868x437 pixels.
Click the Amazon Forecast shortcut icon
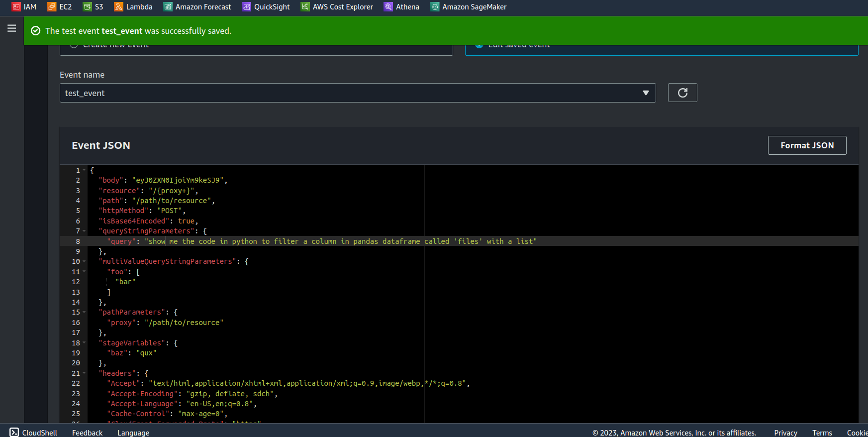[168, 7]
